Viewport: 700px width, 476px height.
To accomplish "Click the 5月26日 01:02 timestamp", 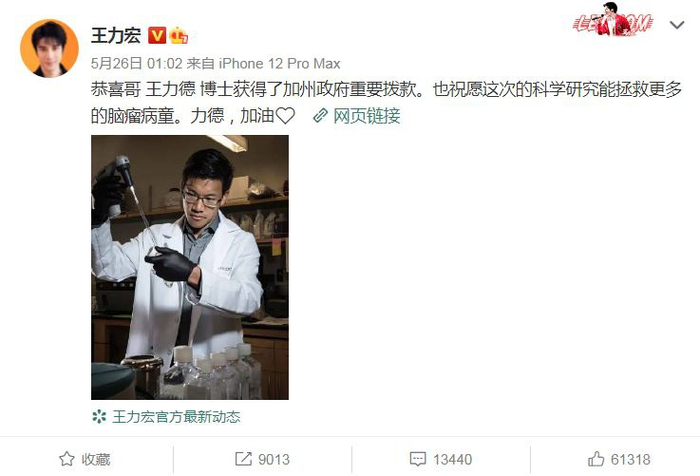I will 137,63.
